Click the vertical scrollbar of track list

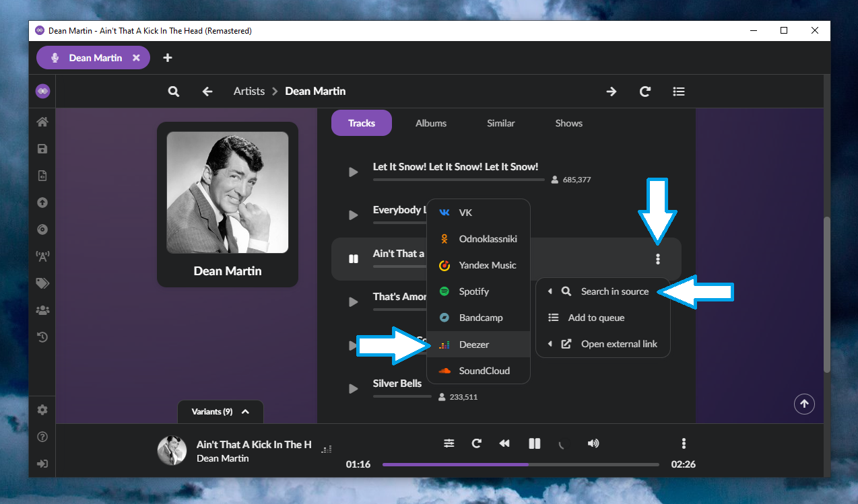click(827, 295)
